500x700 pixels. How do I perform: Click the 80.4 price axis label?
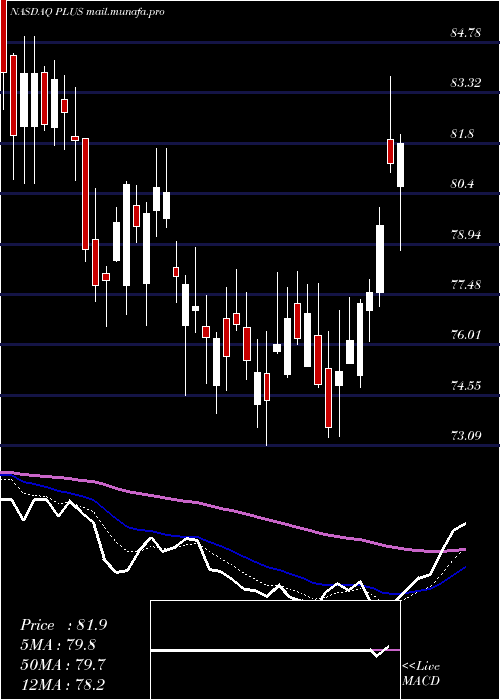click(x=462, y=183)
